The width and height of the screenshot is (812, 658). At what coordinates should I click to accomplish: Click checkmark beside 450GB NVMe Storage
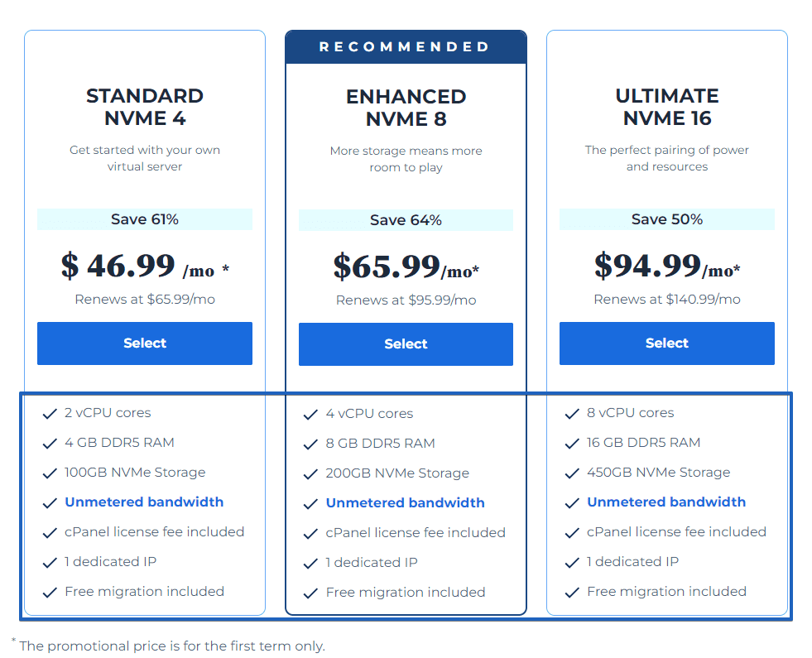pos(572,473)
